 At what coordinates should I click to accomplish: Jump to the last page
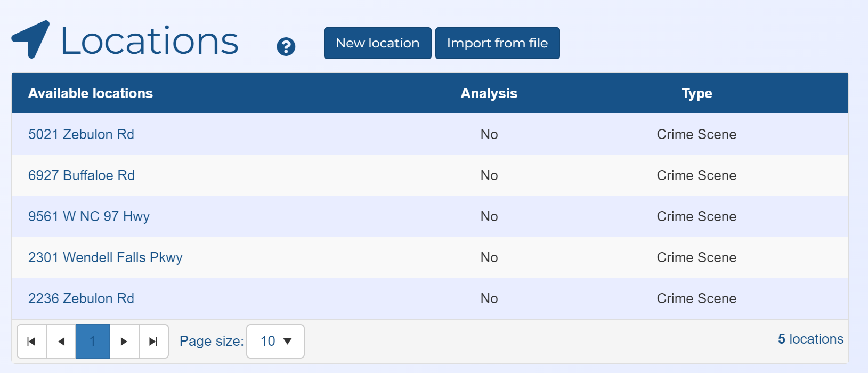coord(153,342)
